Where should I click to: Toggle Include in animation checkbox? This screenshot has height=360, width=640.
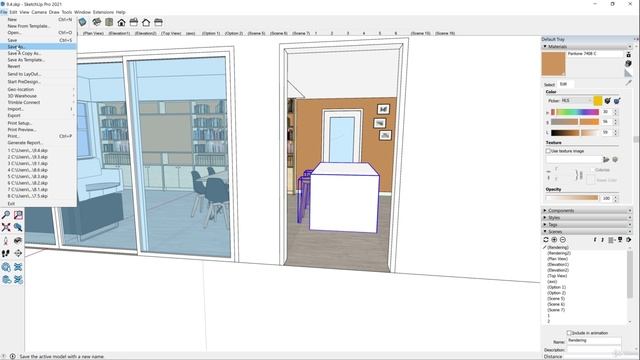(569, 333)
